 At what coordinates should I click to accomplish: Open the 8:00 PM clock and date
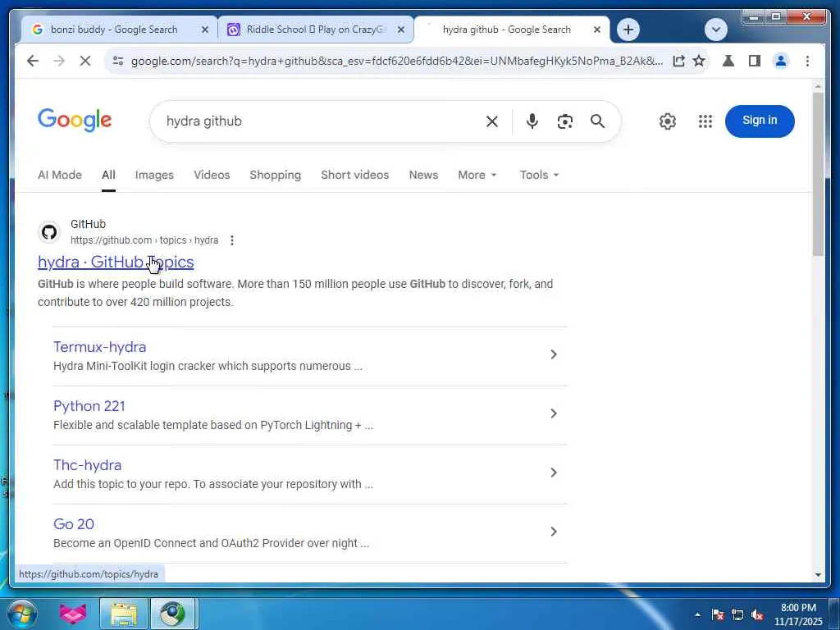pyautogui.click(x=798, y=614)
